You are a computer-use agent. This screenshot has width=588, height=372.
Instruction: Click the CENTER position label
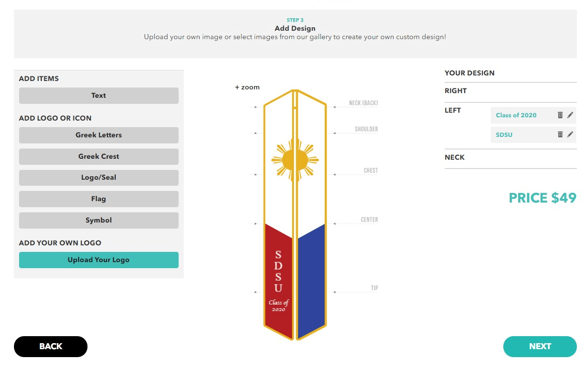(x=369, y=220)
